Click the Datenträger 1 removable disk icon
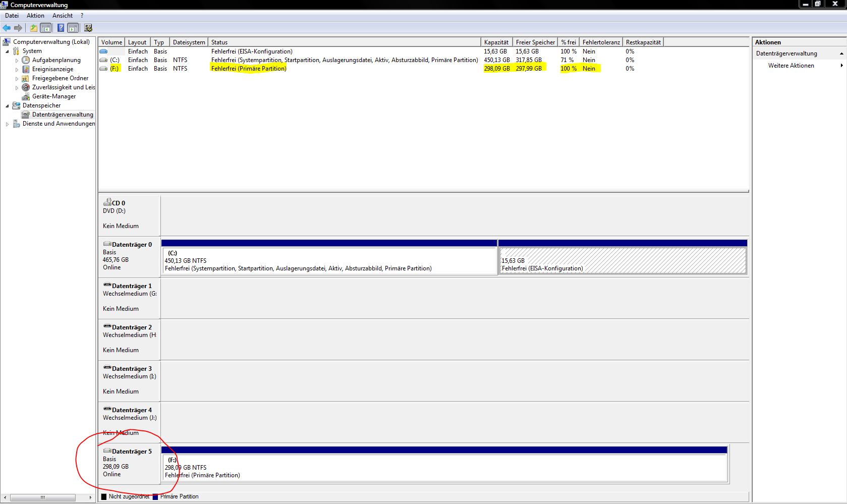The height and width of the screenshot is (504, 847). [107, 285]
